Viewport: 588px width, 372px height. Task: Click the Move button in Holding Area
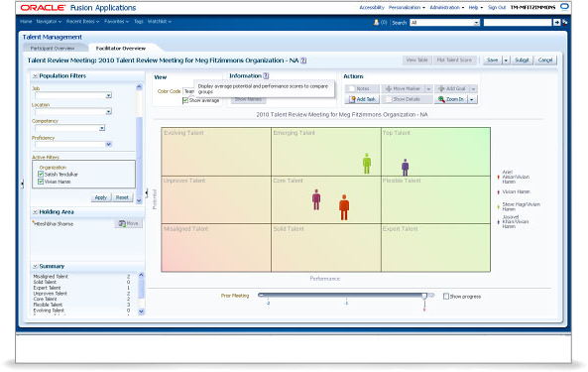(x=128, y=223)
